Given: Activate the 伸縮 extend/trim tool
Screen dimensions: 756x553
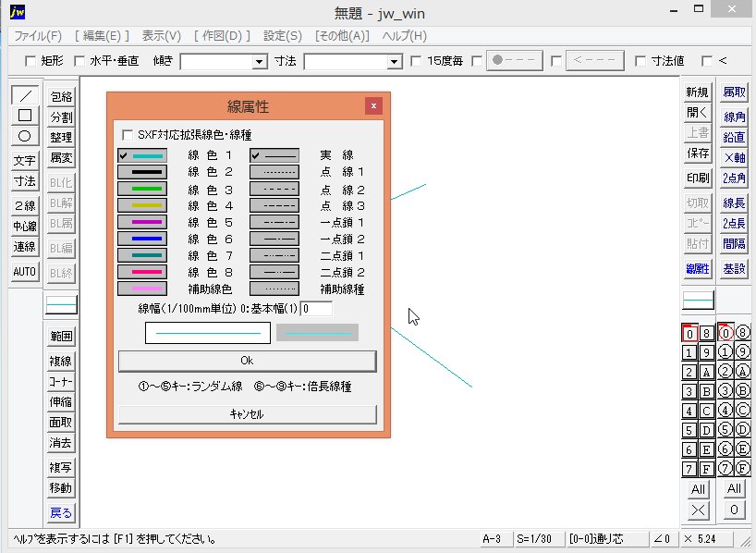Looking at the screenshot, I should click(x=61, y=402).
